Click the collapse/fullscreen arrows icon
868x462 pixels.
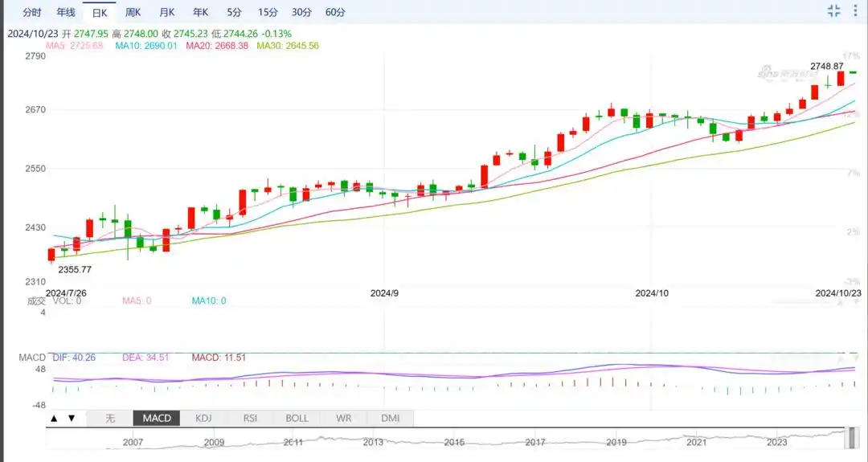click(x=833, y=11)
